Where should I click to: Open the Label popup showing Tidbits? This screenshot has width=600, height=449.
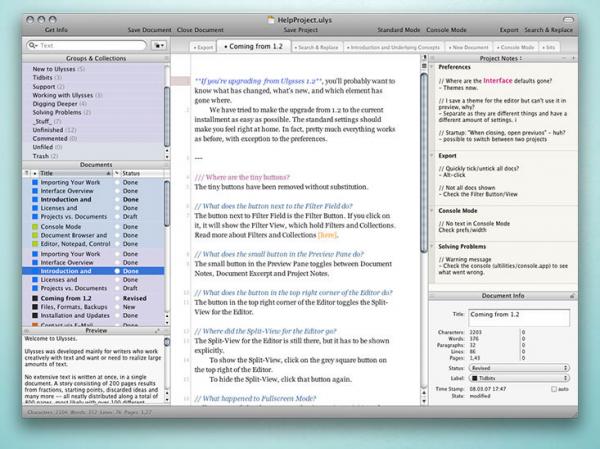pos(519,378)
